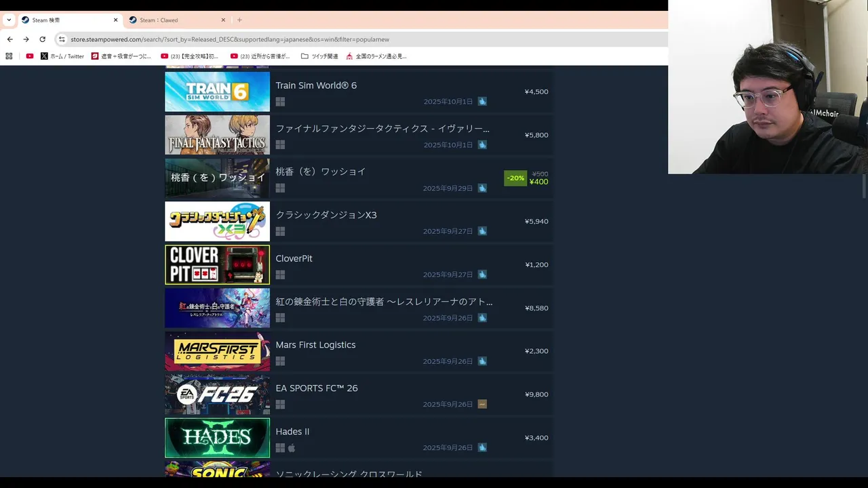Open the (23) 近所から苦情が bookmark
This screenshot has width=868, height=488.
coord(260,56)
